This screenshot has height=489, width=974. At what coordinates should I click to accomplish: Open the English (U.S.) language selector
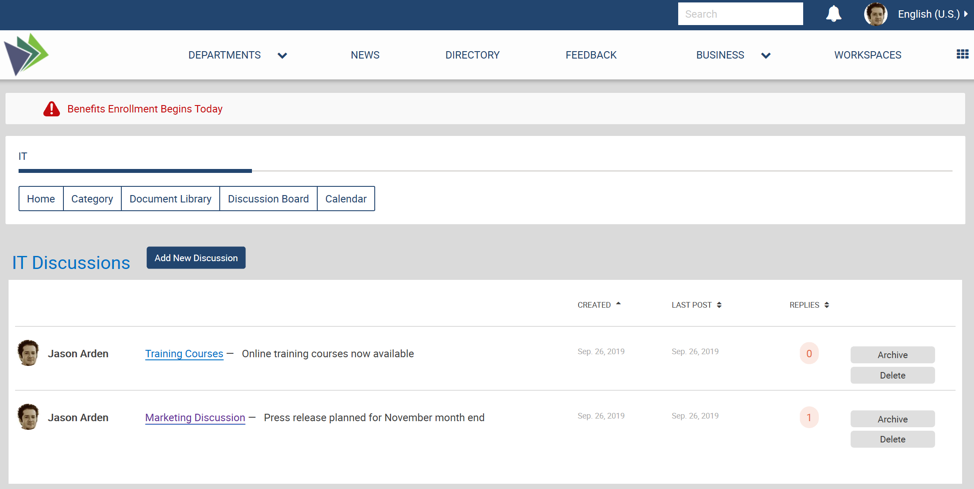point(932,14)
